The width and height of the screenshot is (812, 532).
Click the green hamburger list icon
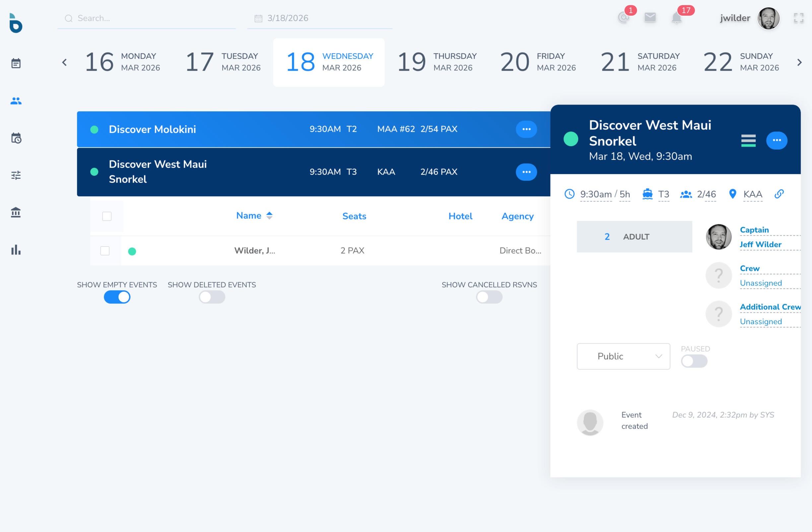[748, 140]
